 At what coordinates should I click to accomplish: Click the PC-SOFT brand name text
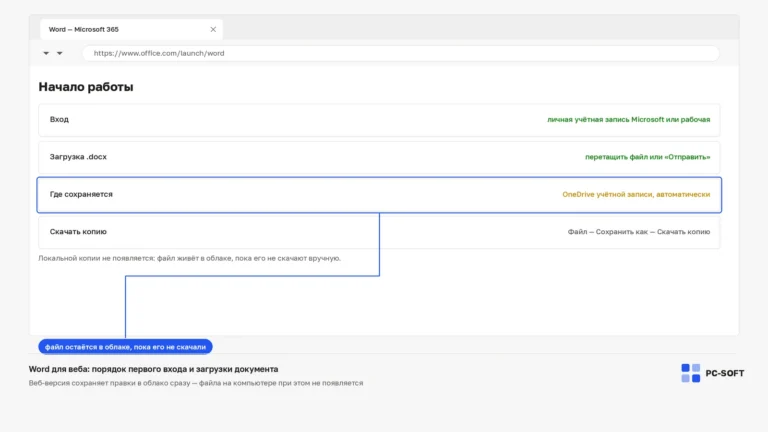724,373
